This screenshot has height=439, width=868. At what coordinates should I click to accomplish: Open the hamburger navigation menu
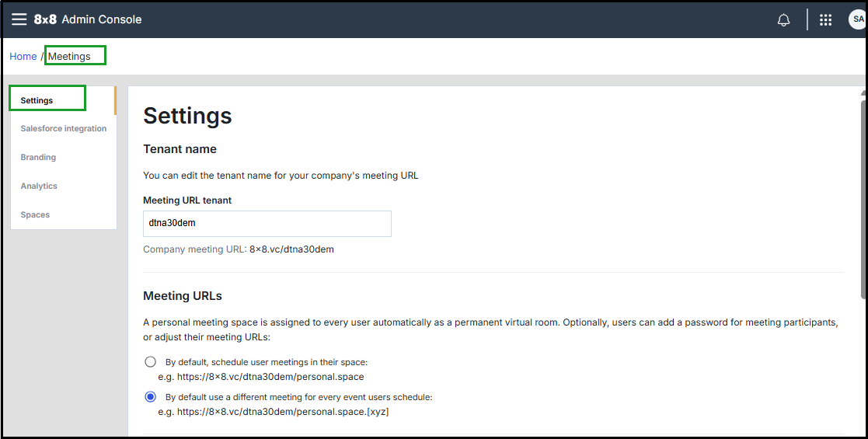(19, 19)
